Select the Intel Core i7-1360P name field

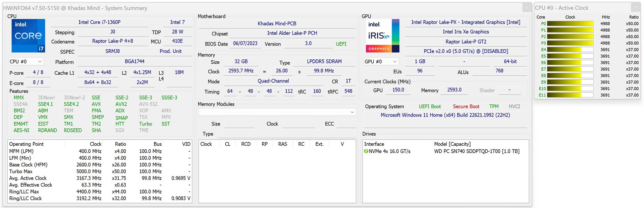pyautogui.click(x=99, y=22)
